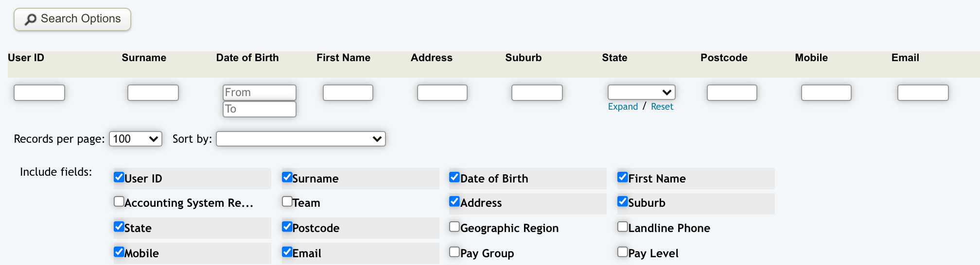Uncheck the Email include field checkbox

pyautogui.click(x=287, y=252)
